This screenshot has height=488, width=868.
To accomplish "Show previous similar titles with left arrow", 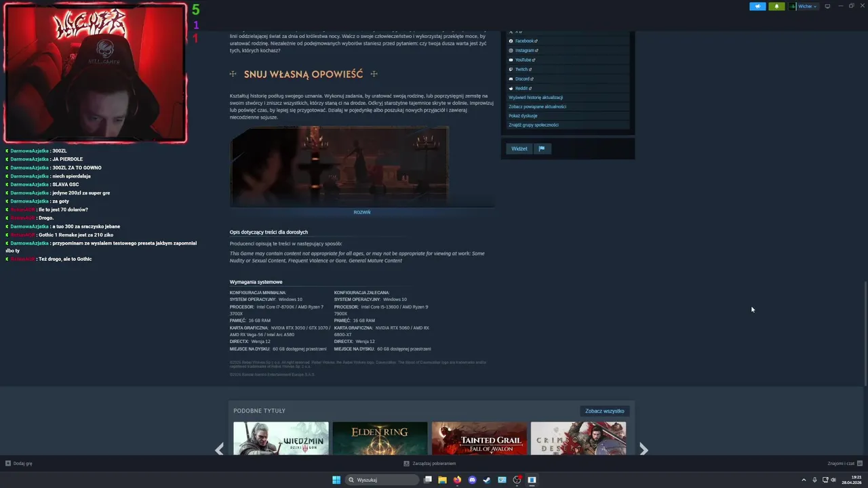I will click(x=219, y=449).
